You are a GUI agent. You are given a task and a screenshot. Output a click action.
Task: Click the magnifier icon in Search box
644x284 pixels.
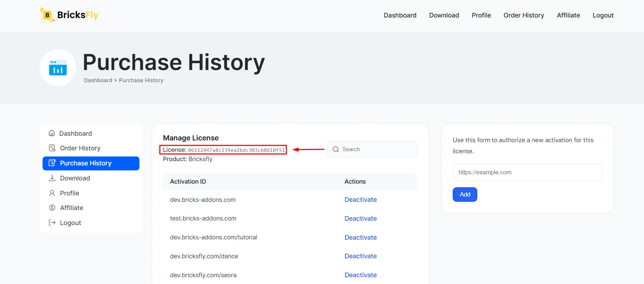click(336, 149)
